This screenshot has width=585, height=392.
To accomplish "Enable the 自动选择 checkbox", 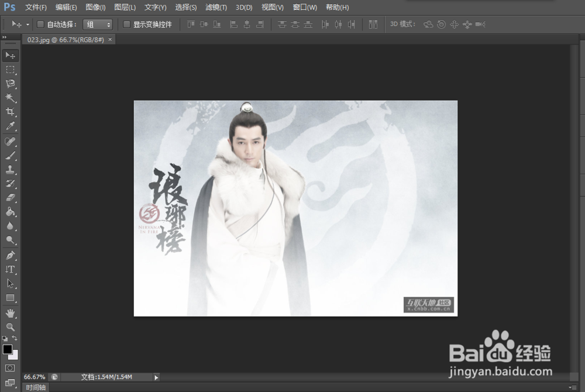I will (40, 25).
